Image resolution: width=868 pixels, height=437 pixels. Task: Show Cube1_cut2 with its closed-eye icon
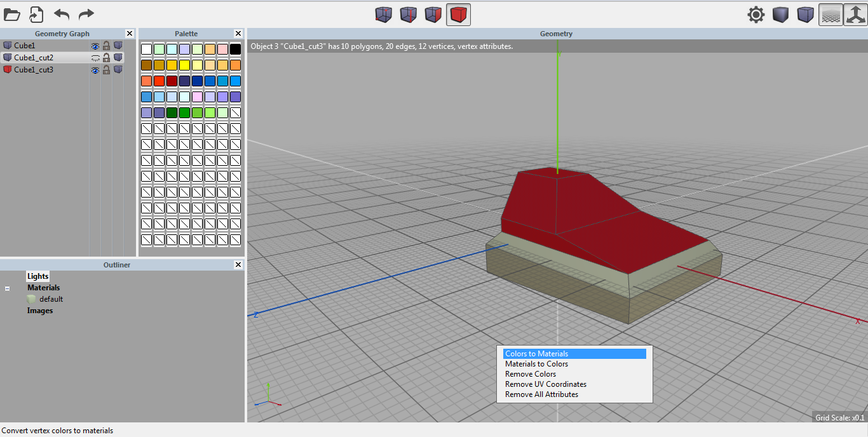coord(95,58)
